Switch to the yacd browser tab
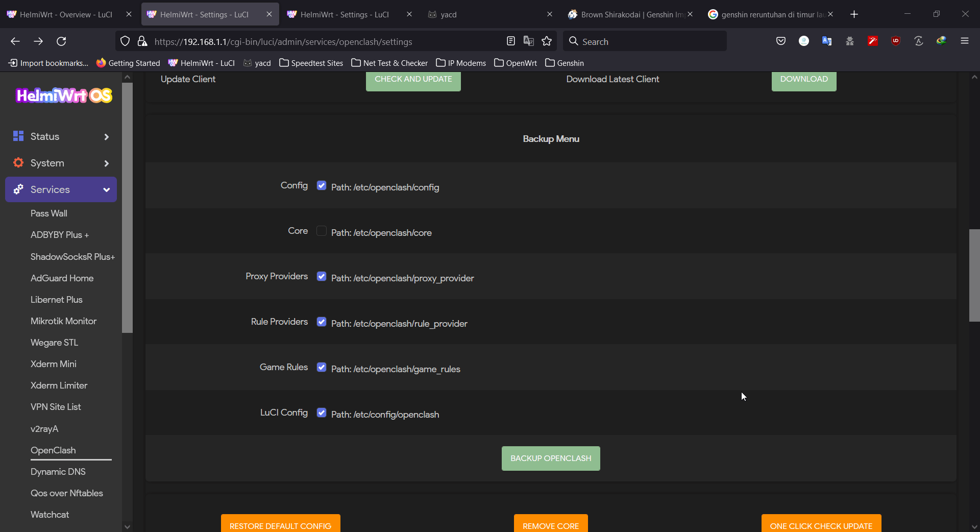Screen dimensions: 980x532 click(x=490, y=14)
